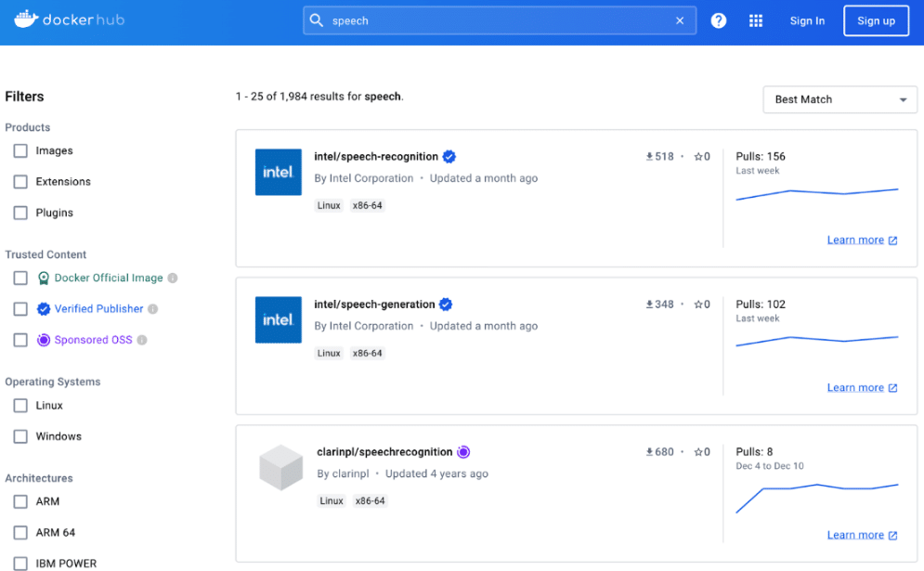This screenshot has height=571, width=924.
Task: Click the Pulls: 102 chart line
Action: point(817,341)
